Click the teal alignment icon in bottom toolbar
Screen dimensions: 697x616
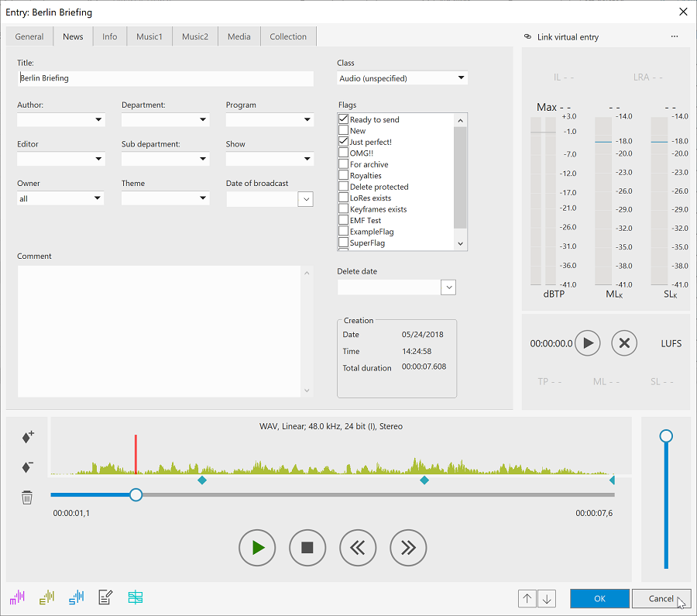click(136, 597)
